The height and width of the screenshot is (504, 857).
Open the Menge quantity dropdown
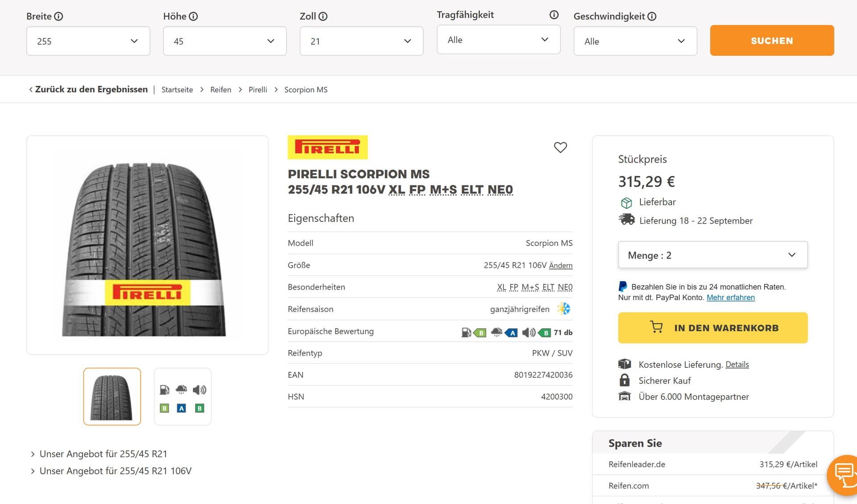tap(712, 255)
